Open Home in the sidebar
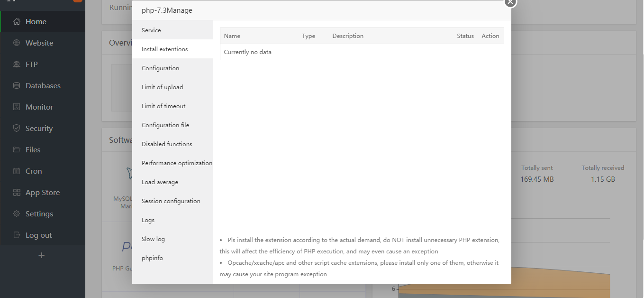This screenshot has height=298, width=644. click(x=36, y=21)
